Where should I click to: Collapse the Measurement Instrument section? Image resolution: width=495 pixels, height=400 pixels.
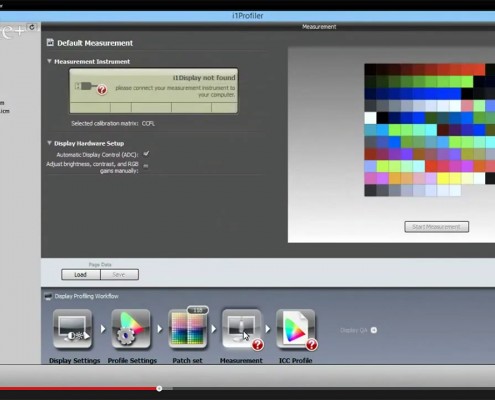tap(49, 61)
